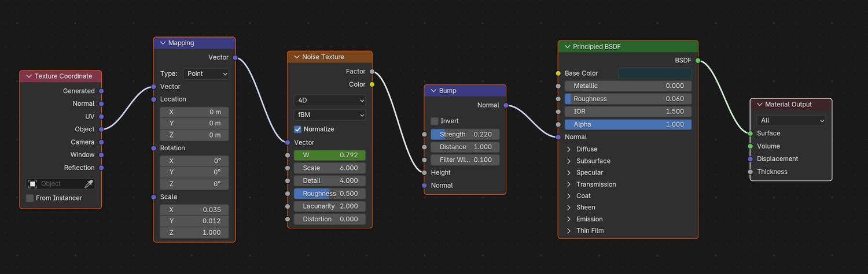Click the Bump Height input socket
The image size is (868, 274).
click(x=424, y=172)
